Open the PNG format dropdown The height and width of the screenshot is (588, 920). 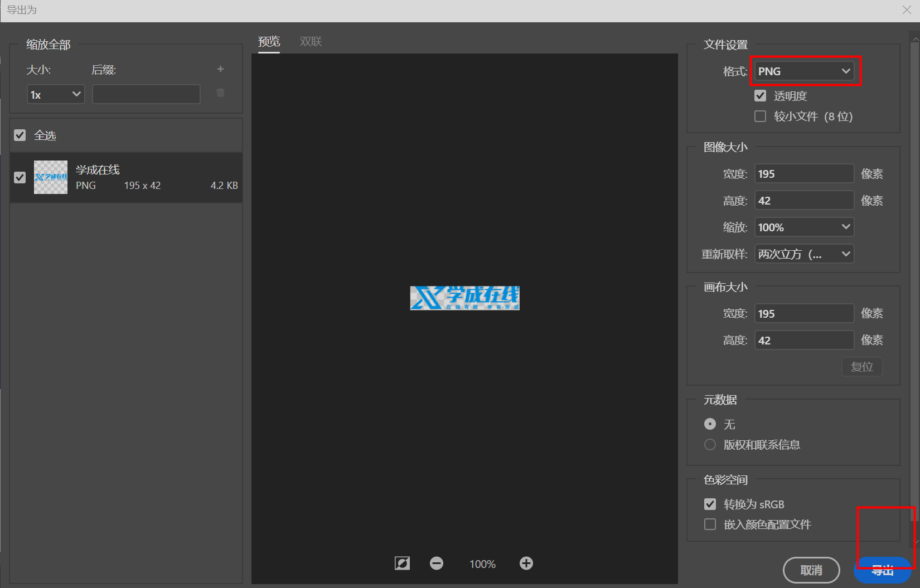[804, 71]
